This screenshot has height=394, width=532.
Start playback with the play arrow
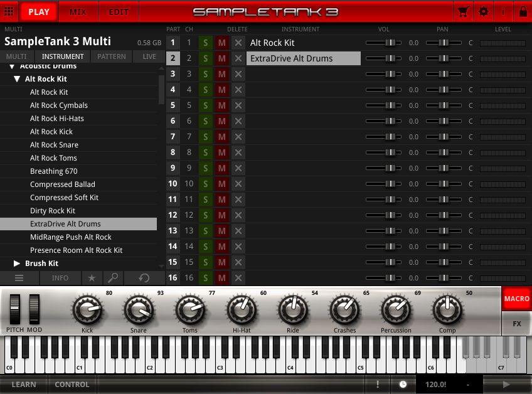tap(506, 384)
